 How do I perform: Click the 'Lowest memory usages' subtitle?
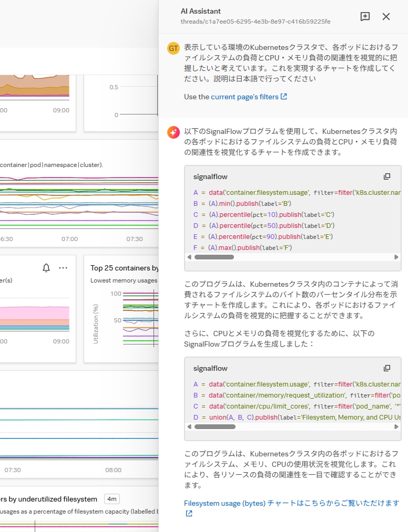pyautogui.click(x=124, y=280)
